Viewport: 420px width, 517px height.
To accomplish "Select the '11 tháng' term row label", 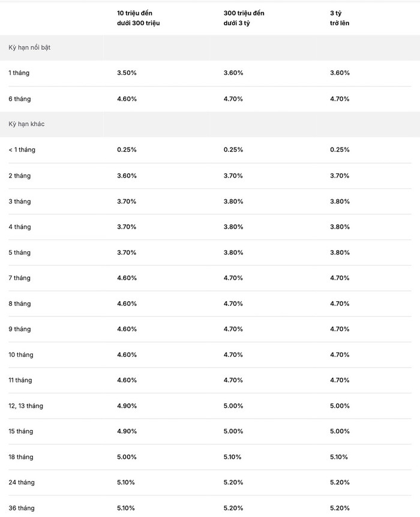I will 20,380.
